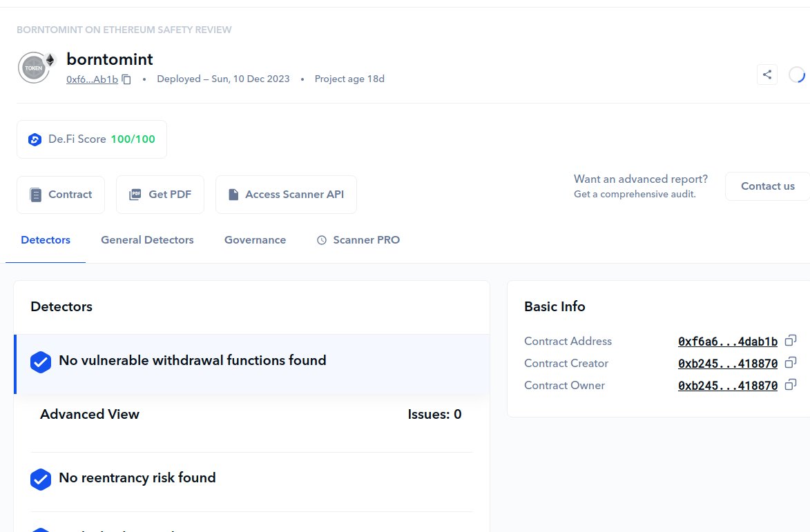Open Contract Owner link 0xb245...418870

pos(728,386)
